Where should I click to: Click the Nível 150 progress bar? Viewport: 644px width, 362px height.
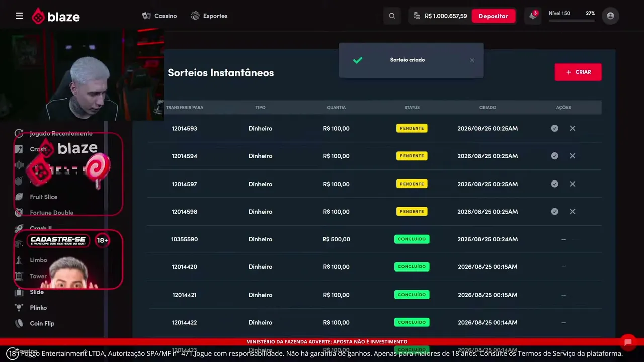click(572, 21)
